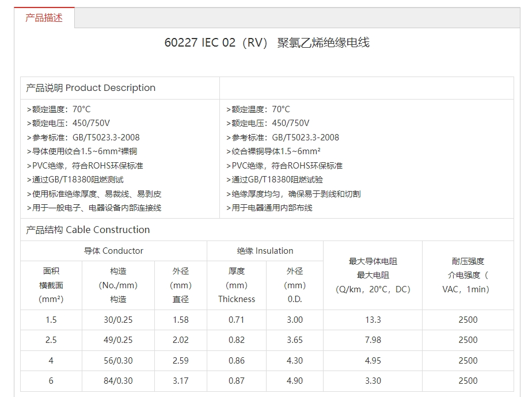Click the 60227 IEC 02 (RV) product title
532x397 pixels.
(x=267, y=43)
